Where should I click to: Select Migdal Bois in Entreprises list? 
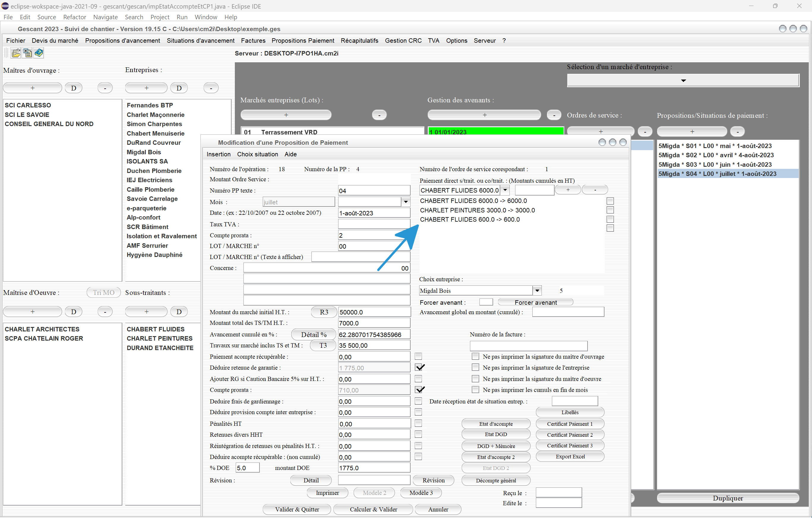click(144, 152)
